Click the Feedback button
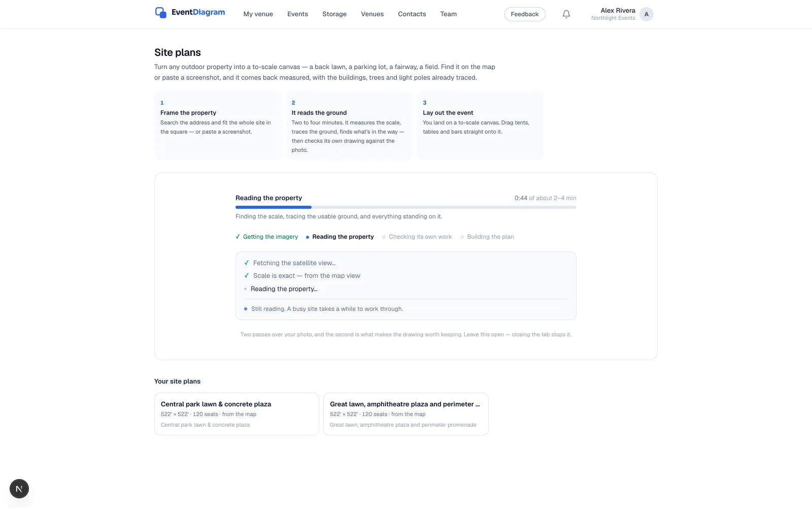812x508 pixels. click(524, 14)
